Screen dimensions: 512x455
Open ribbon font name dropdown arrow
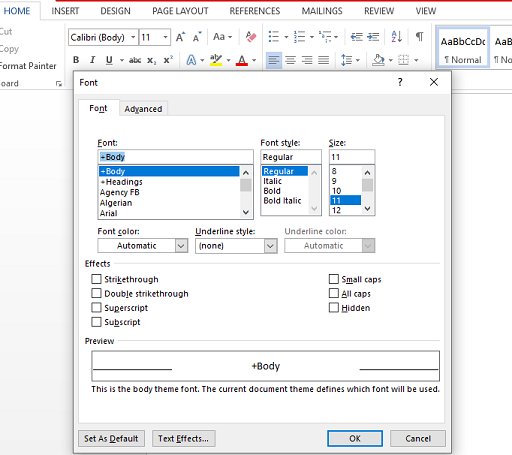pos(133,37)
